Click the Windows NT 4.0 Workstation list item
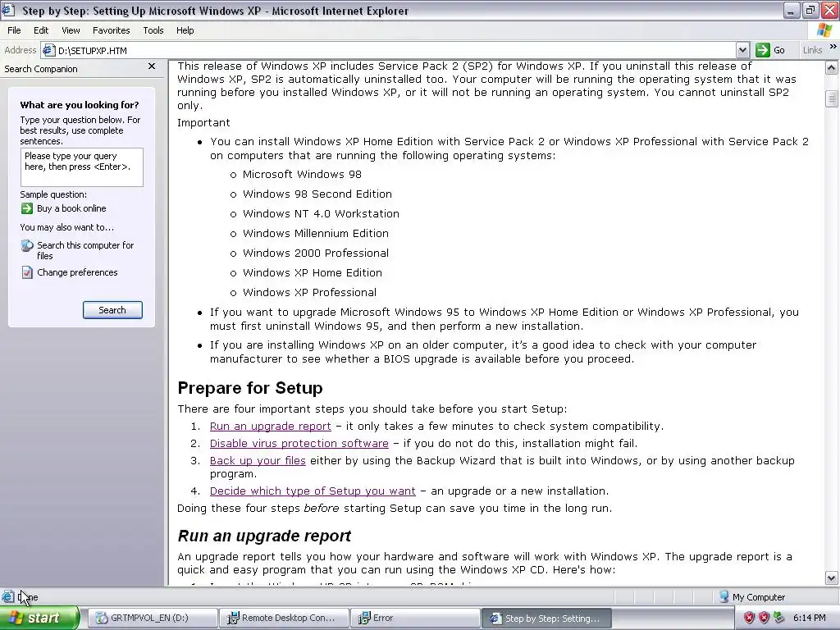 point(321,214)
